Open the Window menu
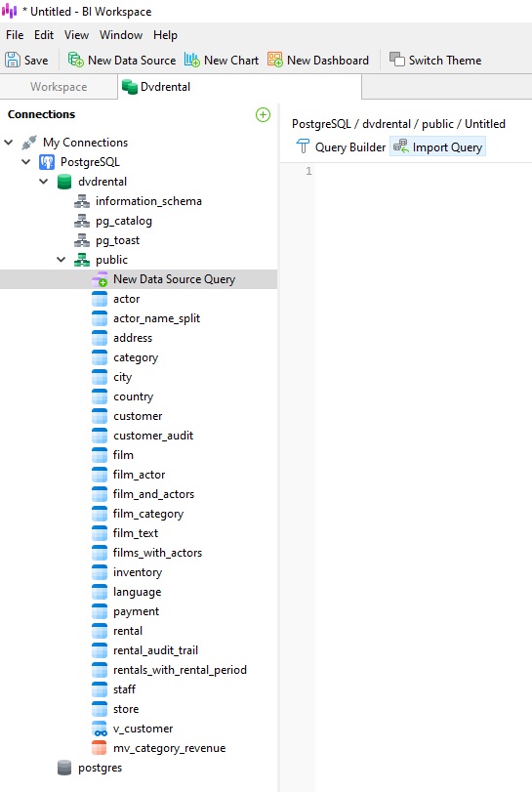Viewport: 532px width, 792px height. coord(121,35)
